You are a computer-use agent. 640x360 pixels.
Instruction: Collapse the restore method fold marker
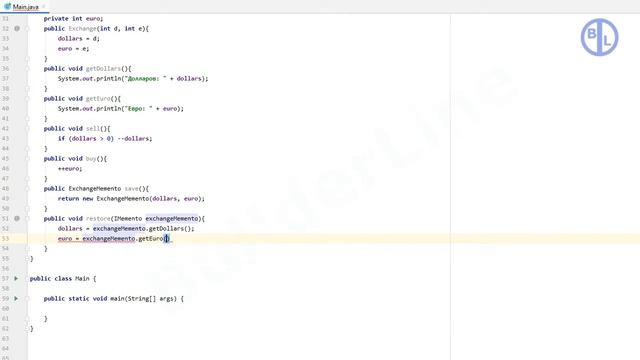27,218
